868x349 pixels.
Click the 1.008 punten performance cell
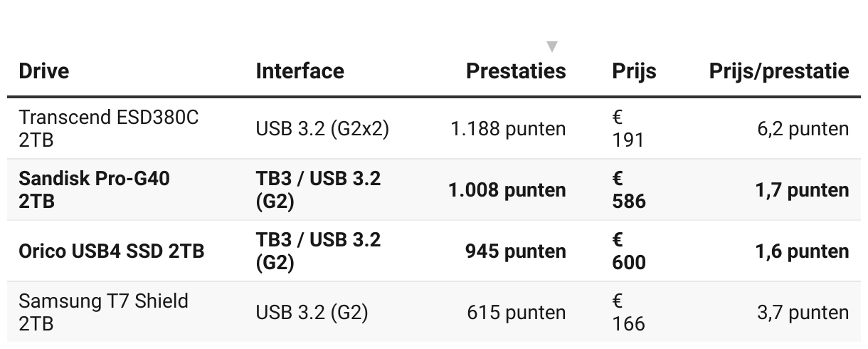(x=507, y=190)
